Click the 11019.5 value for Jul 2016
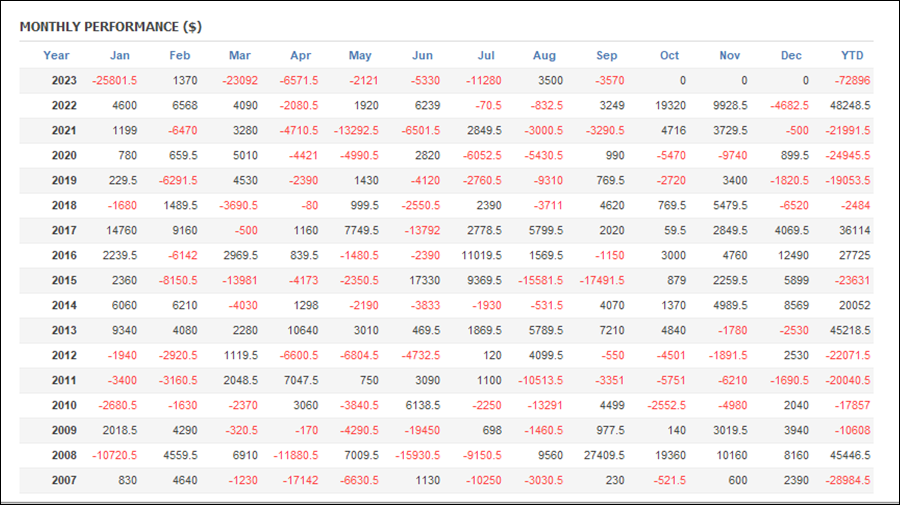 click(x=482, y=255)
